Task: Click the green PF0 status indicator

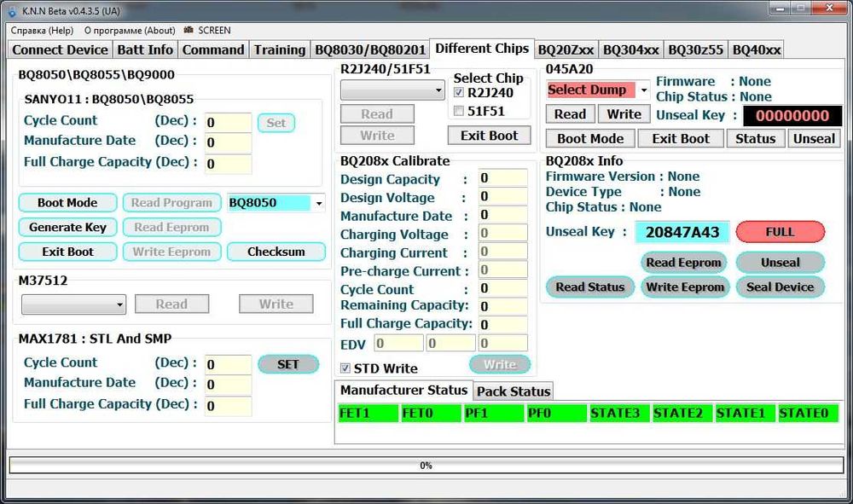Action: [556, 414]
